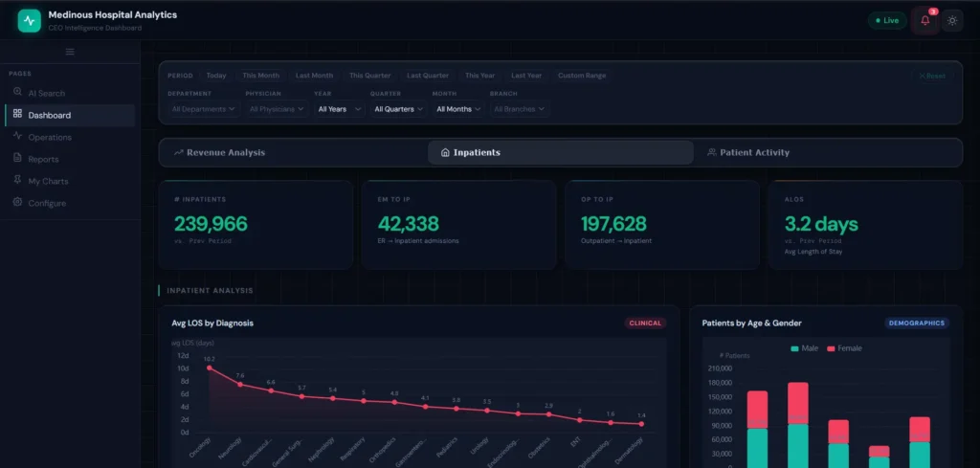980x468 pixels.
Task: Choose Custom Range period
Action: [582, 75]
